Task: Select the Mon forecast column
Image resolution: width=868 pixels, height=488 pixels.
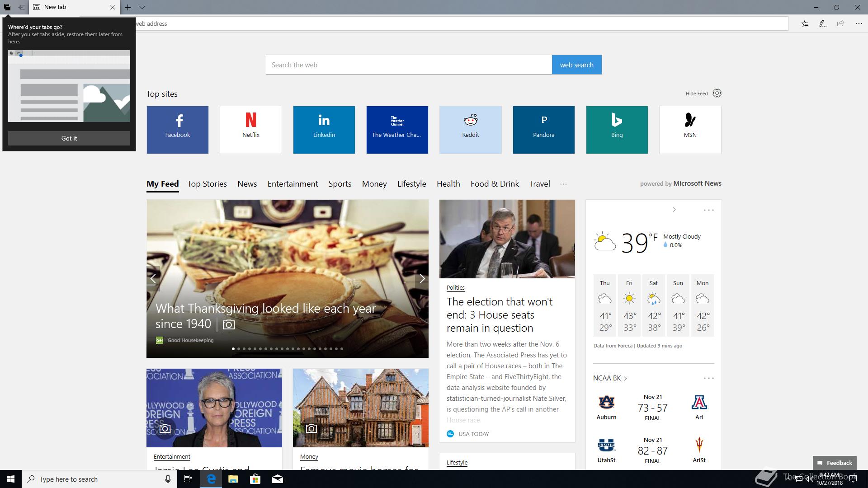Action: click(702, 305)
